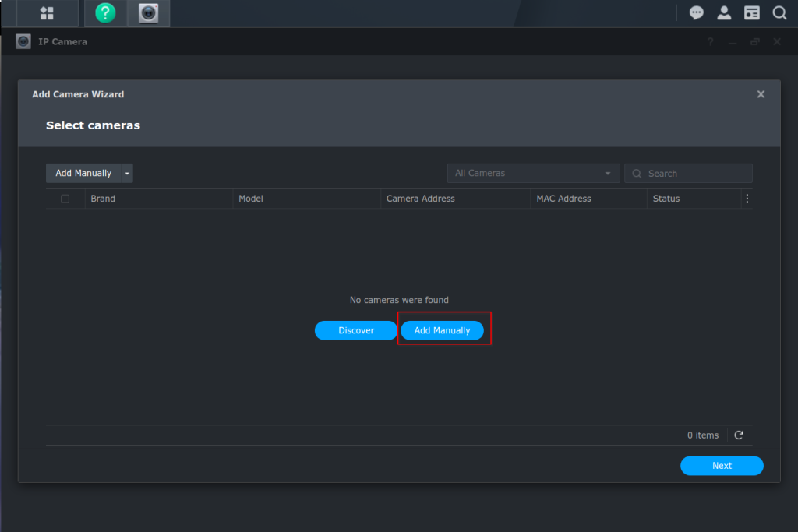The image size is (798, 532).
Task: Tick the select-all cameras checkbox
Action: click(x=65, y=199)
